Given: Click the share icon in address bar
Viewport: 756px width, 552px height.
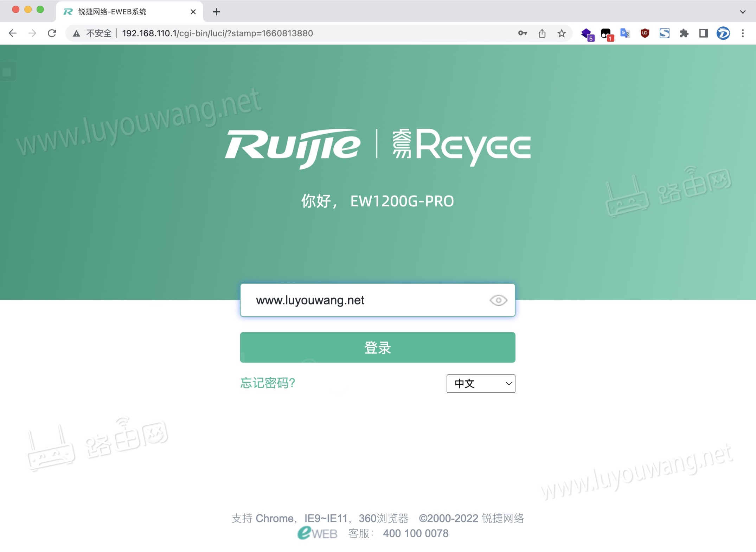Looking at the screenshot, I should [542, 33].
